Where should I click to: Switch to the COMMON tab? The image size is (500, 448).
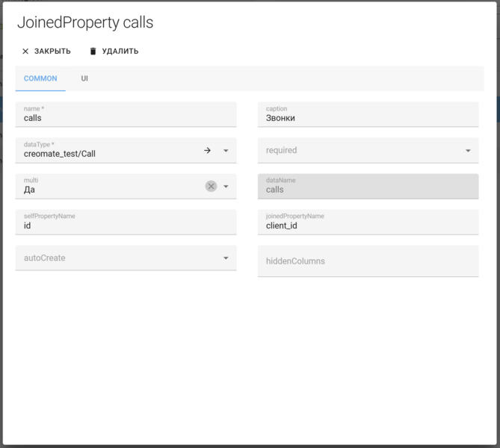(40, 78)
